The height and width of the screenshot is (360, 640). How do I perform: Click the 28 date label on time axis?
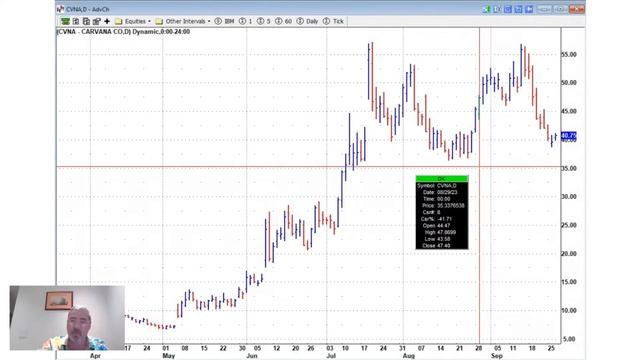(478, 348)
